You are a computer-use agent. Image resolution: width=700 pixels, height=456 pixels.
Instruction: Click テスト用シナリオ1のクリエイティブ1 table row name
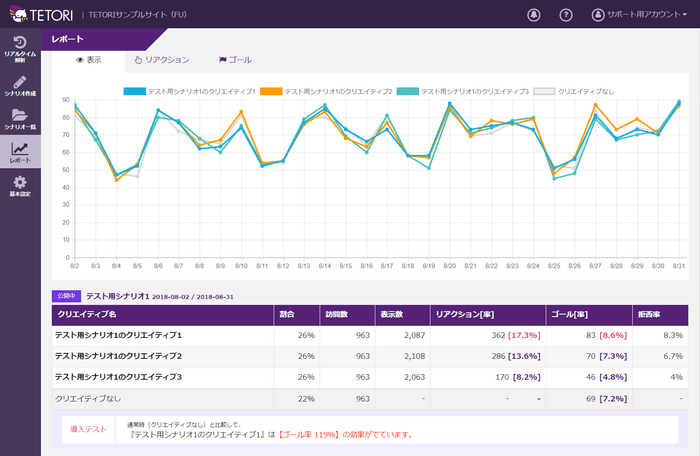[117, 335]
